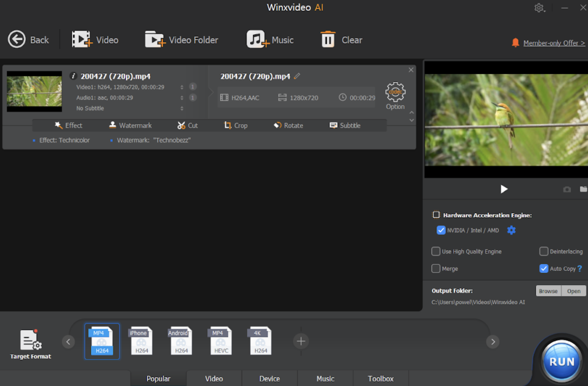Screen dimensions: 588x386
Task: Take a snapshot with the camera icon
Action: [567, 189]
